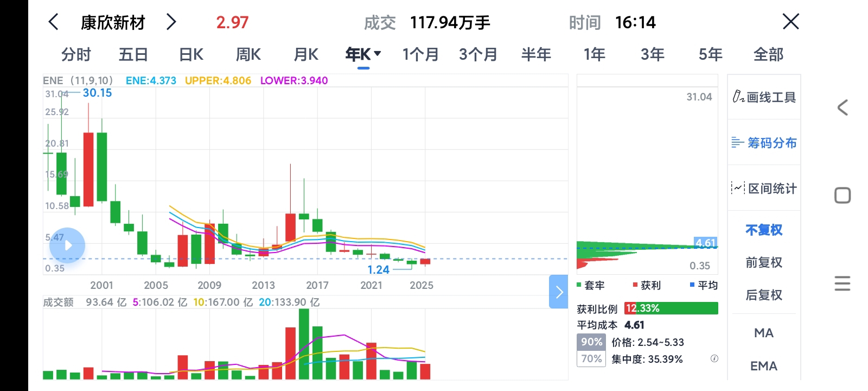Select the 1个月 range
The width and height of the screenshot is (868, 391).
(x=420, y=54)
